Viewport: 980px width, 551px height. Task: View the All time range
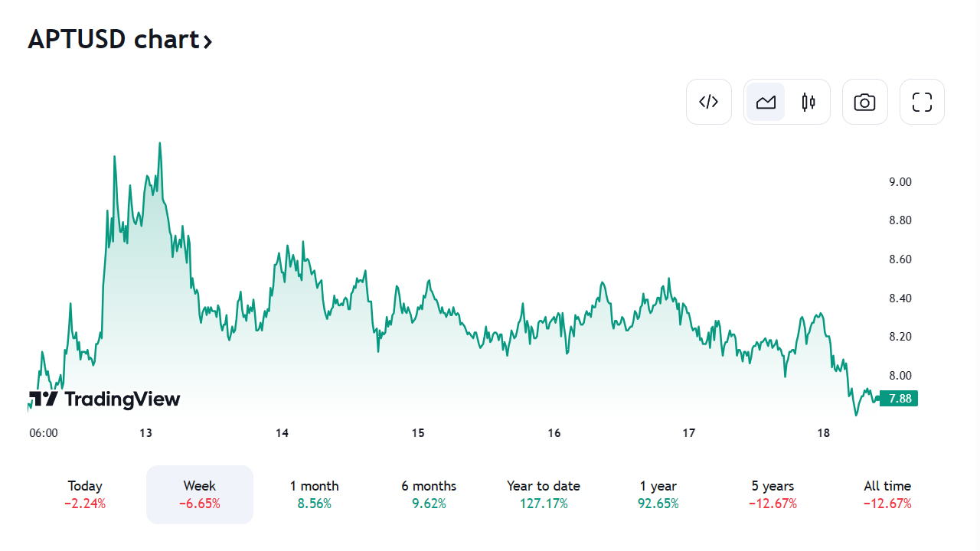(x=887, y=494)
